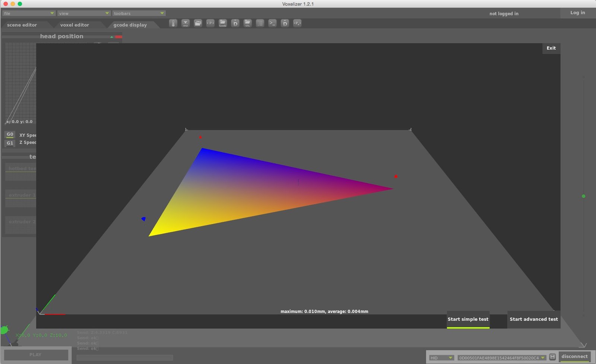
Task: Click the green handle on vertical slider
Action: click(x=583, y=196)
